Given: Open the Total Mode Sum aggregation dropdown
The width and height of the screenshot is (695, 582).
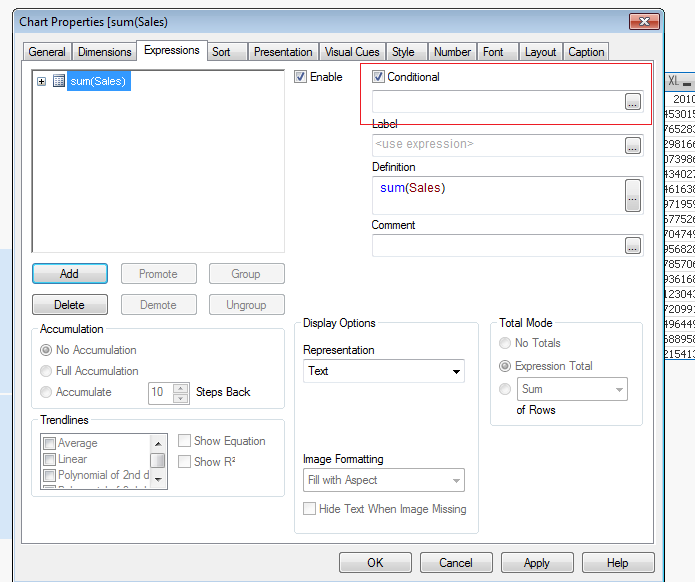Looking at the screenshot, I should pyautogui.click(x=572, y=389).
